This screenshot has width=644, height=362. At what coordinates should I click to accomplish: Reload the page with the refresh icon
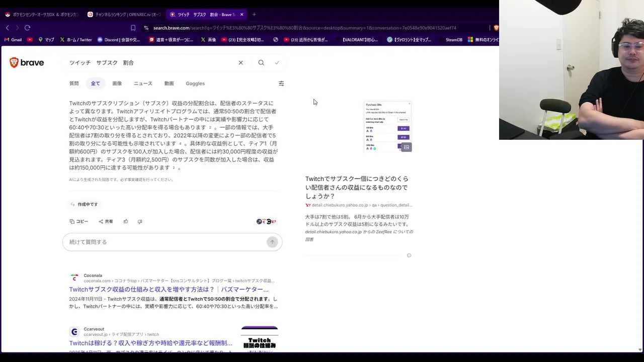(x=28, y=28)
